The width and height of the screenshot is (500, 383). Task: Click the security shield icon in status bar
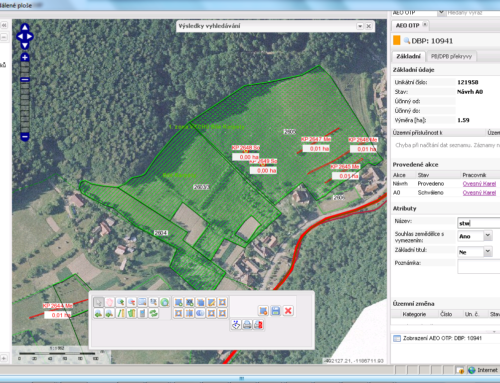(461, 370)
